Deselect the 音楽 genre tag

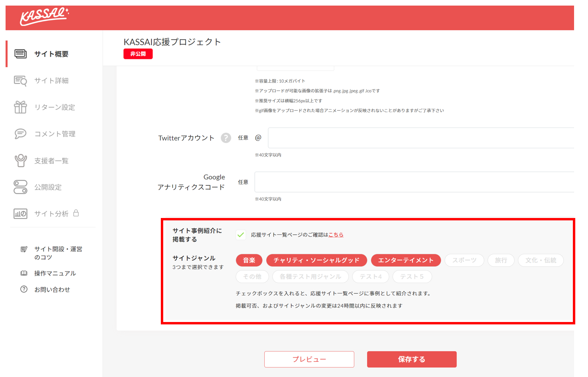coord(249,260)
